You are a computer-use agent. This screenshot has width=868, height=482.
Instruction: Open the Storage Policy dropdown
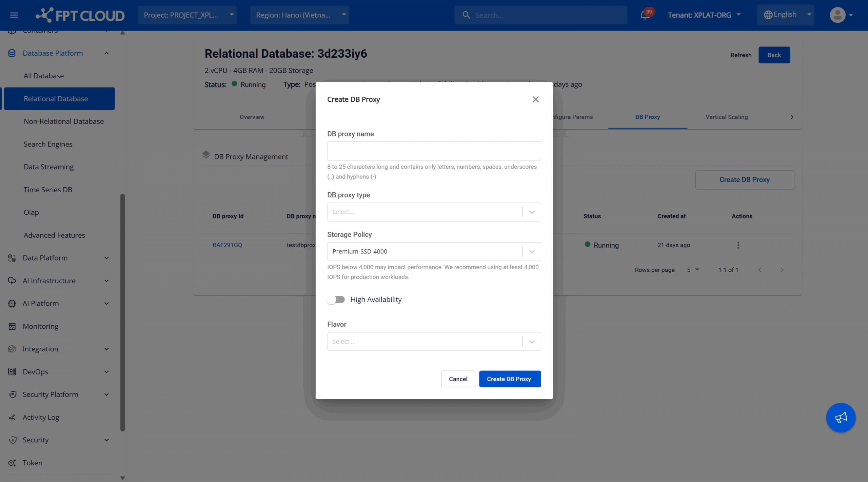pyautogui.click(x=434, y=251)
